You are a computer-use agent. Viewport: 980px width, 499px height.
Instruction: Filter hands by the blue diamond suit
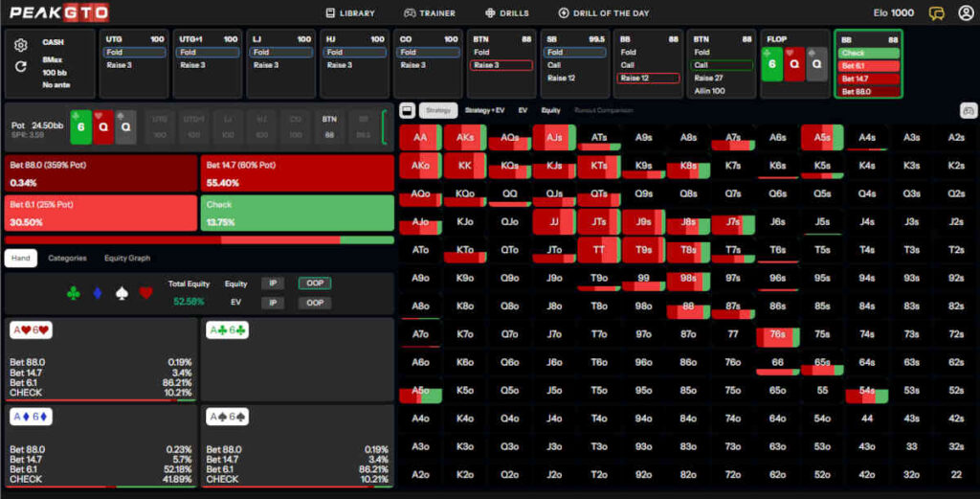point(97,293)
